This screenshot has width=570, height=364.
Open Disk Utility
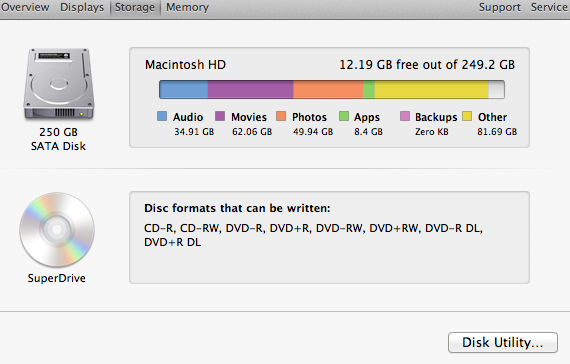click(503, 342)
